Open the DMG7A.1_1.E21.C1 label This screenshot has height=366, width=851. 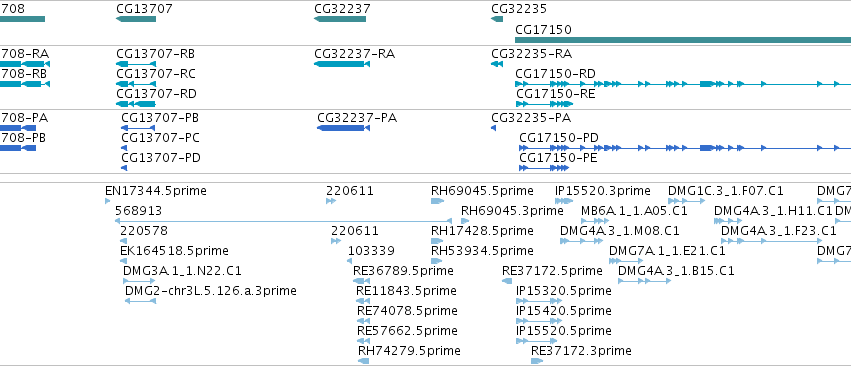click(667, 251)
